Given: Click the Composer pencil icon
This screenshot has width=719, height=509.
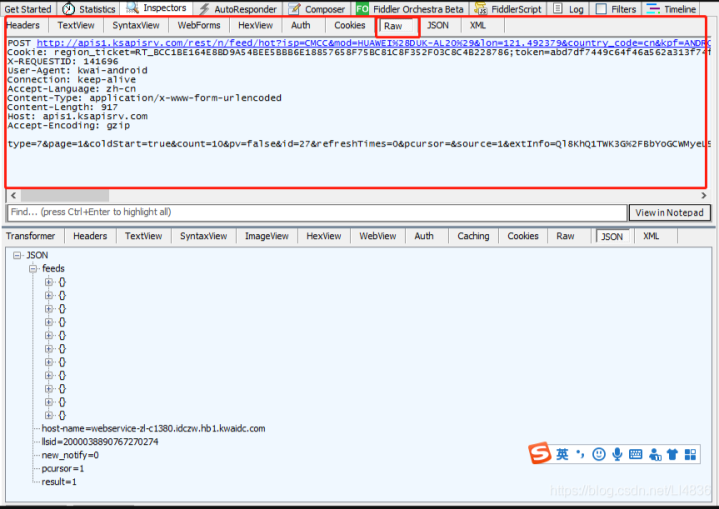Looking at the screenshot, I should coord(294,9).
